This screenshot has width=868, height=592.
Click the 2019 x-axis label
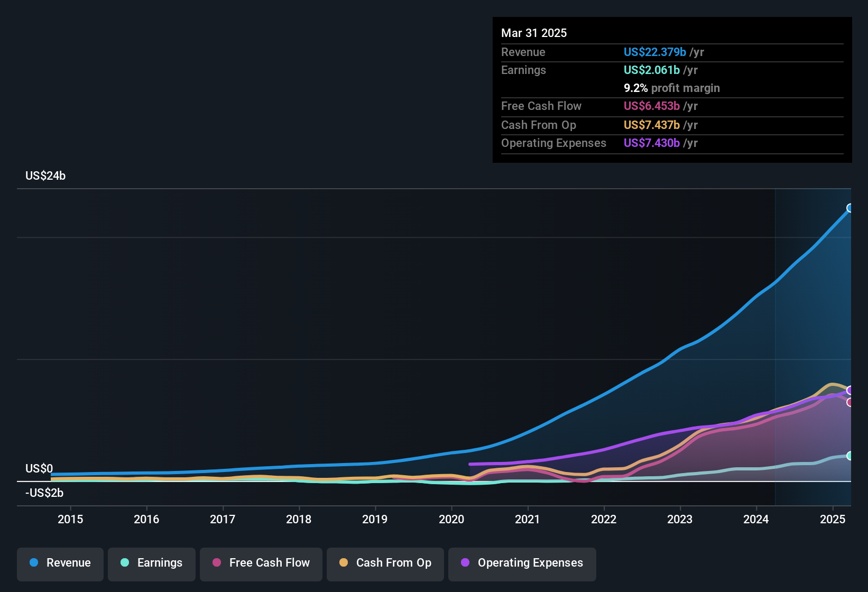point(375,519)
